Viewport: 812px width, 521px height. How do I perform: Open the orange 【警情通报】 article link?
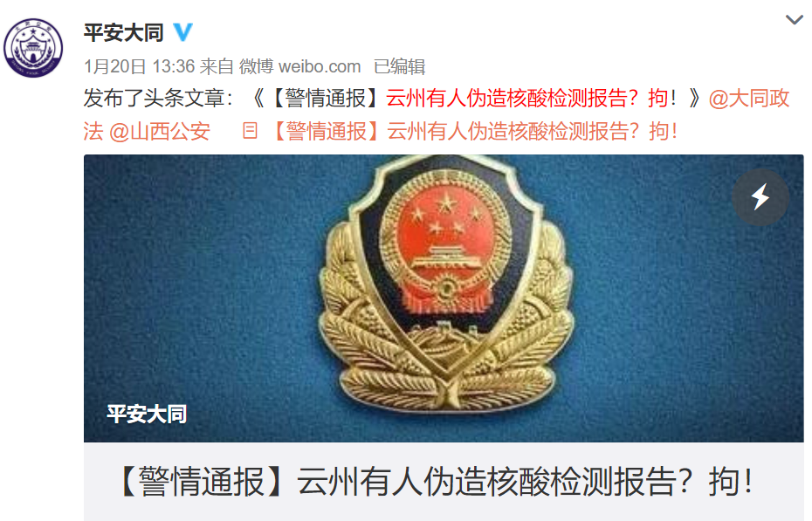coord(475,132)
